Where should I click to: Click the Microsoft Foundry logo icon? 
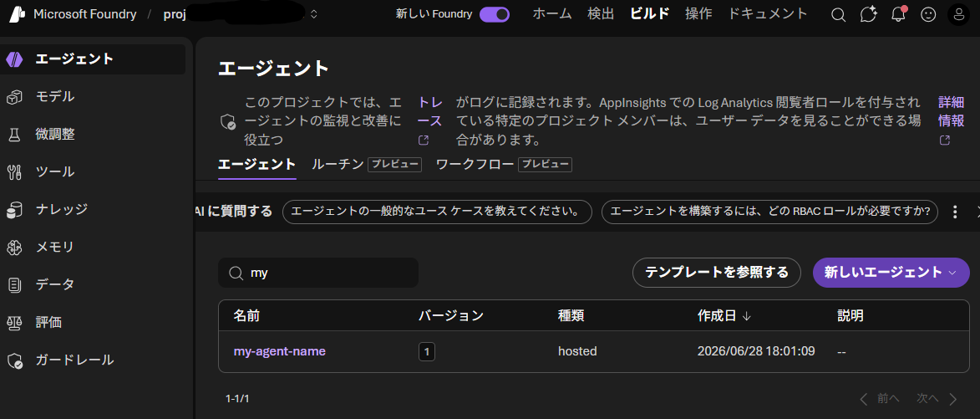[x=17, y=13]
